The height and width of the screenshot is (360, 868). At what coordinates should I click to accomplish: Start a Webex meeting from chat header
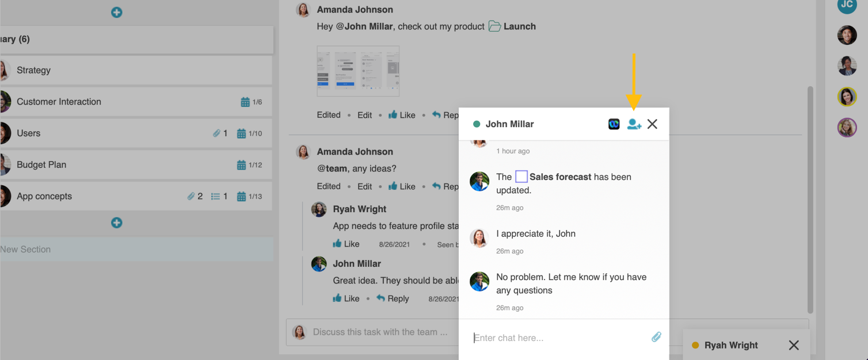[614, 124]
